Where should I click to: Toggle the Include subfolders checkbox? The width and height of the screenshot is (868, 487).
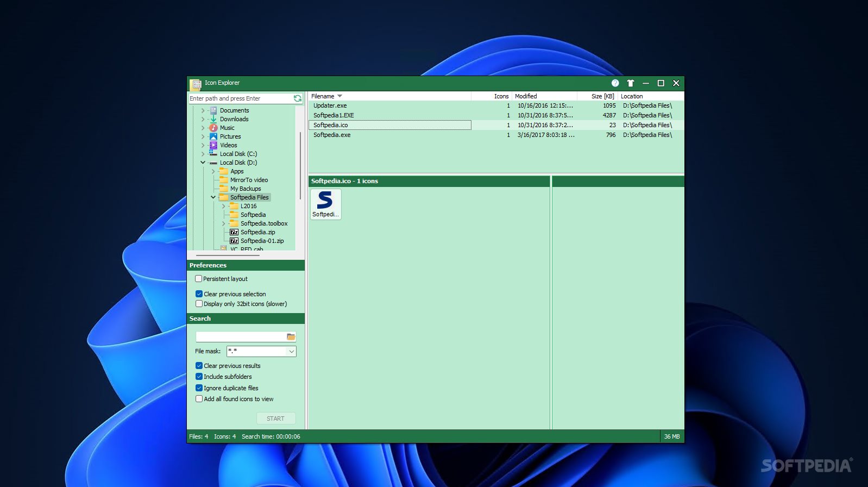pyautogui.click(x=199, y=377)
